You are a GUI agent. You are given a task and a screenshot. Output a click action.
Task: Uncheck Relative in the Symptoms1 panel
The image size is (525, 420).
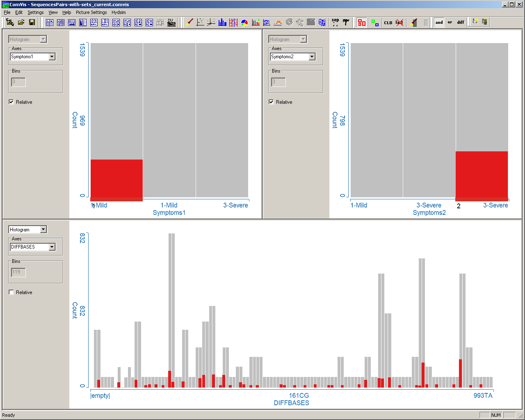pyautogui.click(x=11, y=102)
